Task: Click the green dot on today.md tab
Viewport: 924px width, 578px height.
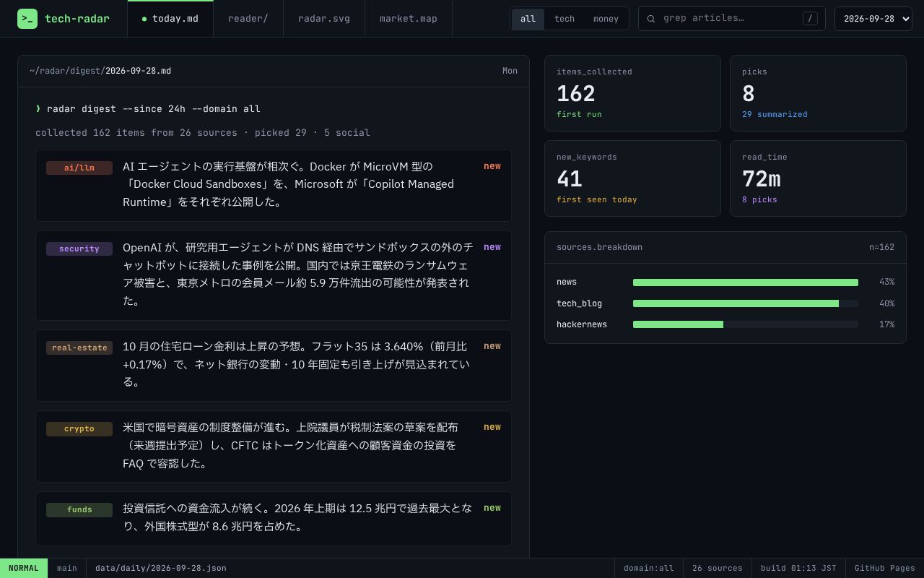Action: [x=144, y=20]
